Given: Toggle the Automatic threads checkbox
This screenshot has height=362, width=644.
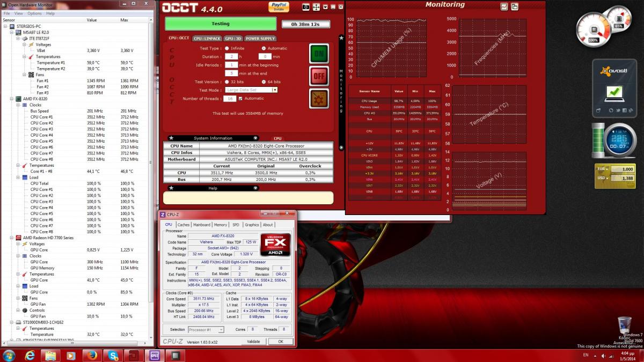Looking at the screenshot, I should coord(240,98).
